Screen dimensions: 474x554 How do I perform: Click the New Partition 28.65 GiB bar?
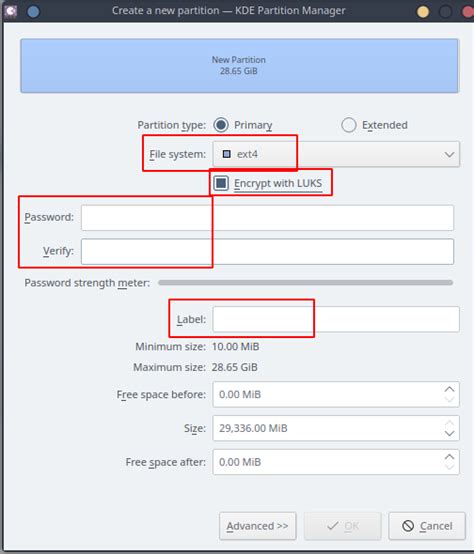[239, 66]
